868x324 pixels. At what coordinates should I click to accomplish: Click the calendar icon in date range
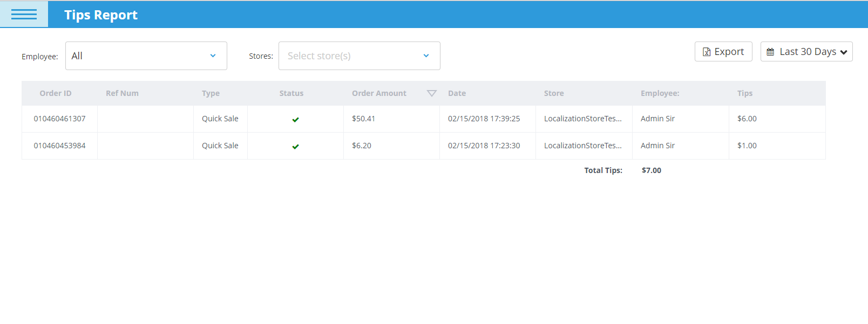coord(770,52)
